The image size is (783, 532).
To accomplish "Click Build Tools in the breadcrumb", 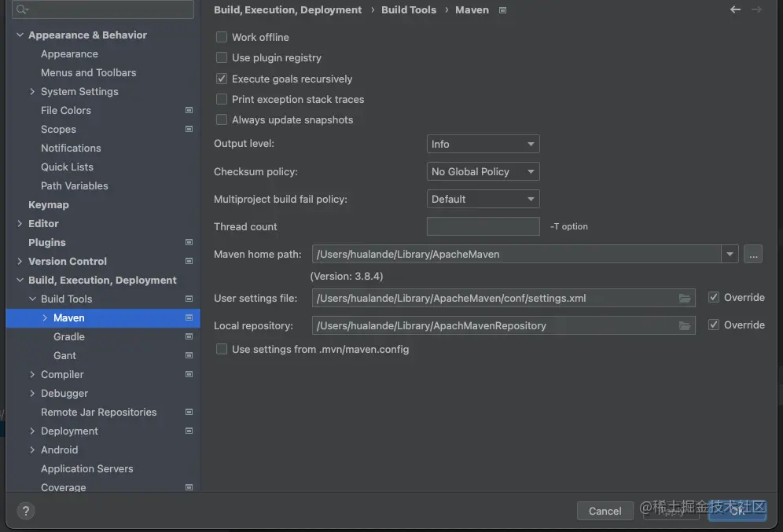I will tap(409, 9).
